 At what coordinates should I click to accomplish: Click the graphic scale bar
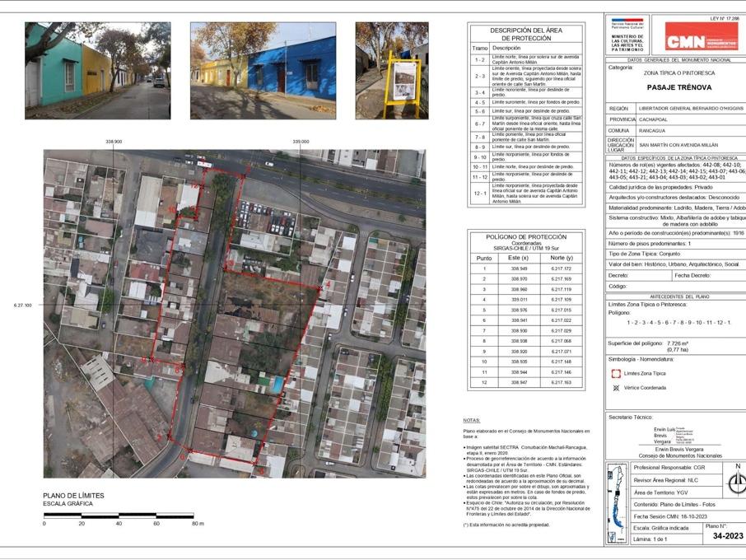pos(119,516)
